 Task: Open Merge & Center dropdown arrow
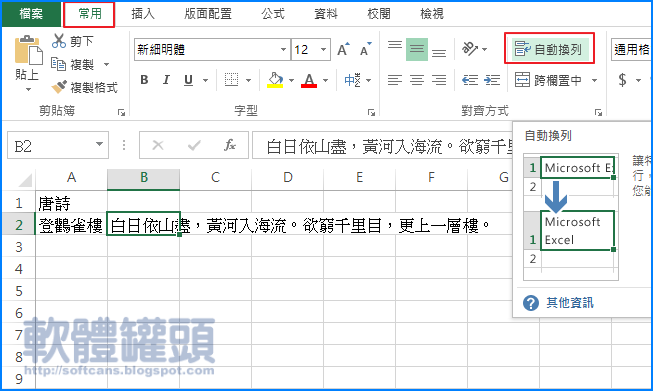tap(595, 80)
